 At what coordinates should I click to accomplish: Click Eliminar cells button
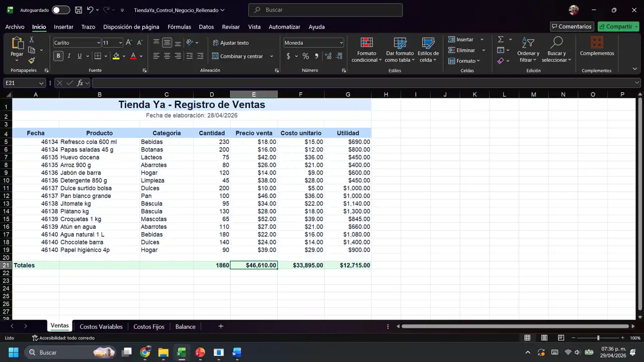click(462, 50)
